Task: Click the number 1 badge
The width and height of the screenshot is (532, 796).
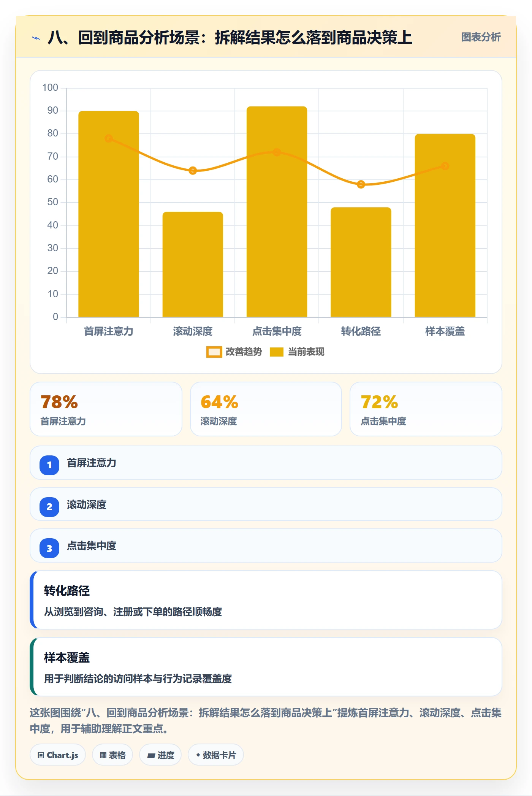Action: (49, 465)
